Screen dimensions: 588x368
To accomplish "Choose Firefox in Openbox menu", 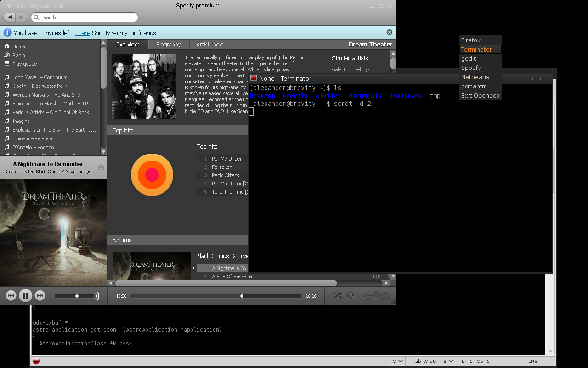I will click(x=480, y=40).
